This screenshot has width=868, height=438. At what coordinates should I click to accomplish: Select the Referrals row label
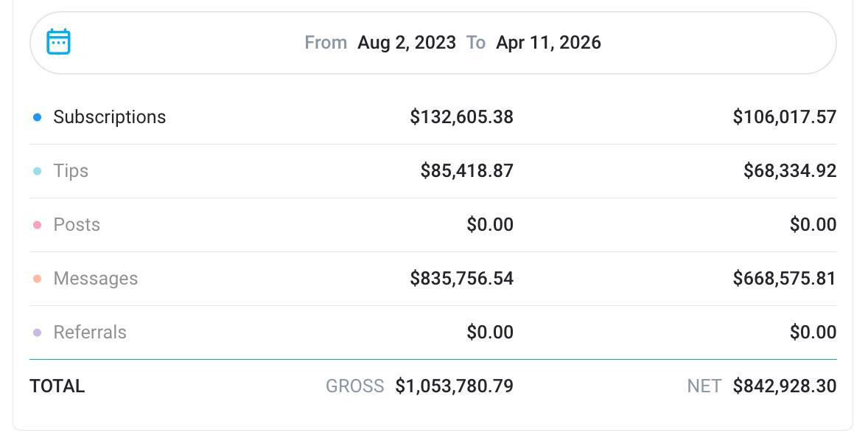[x=90, y=333]
